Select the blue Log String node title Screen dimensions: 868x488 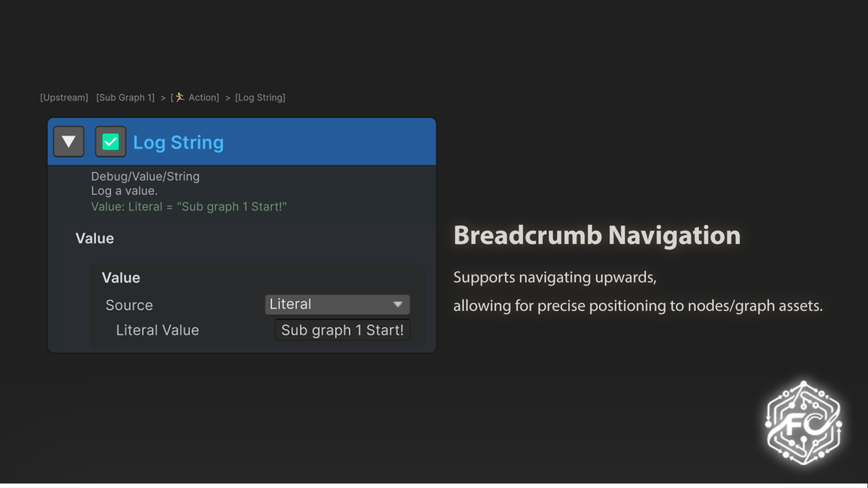(178, 142)
